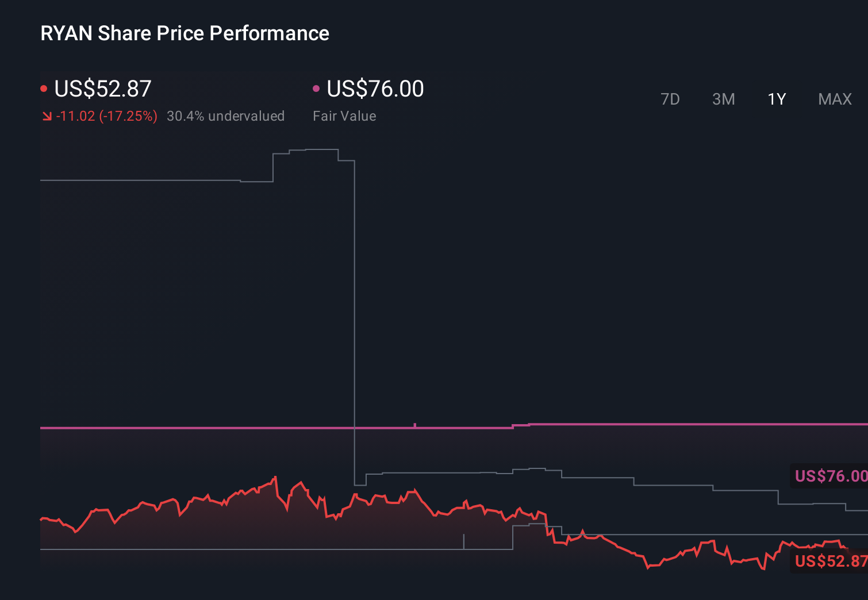
Task: Click the red downward arrow indicator
Action: point(47,116)
